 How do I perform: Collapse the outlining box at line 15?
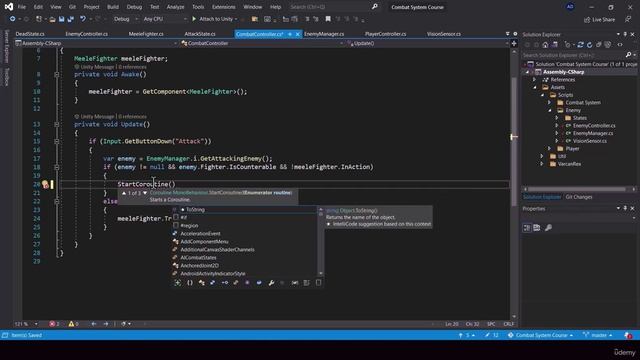[x=57, y=142]
